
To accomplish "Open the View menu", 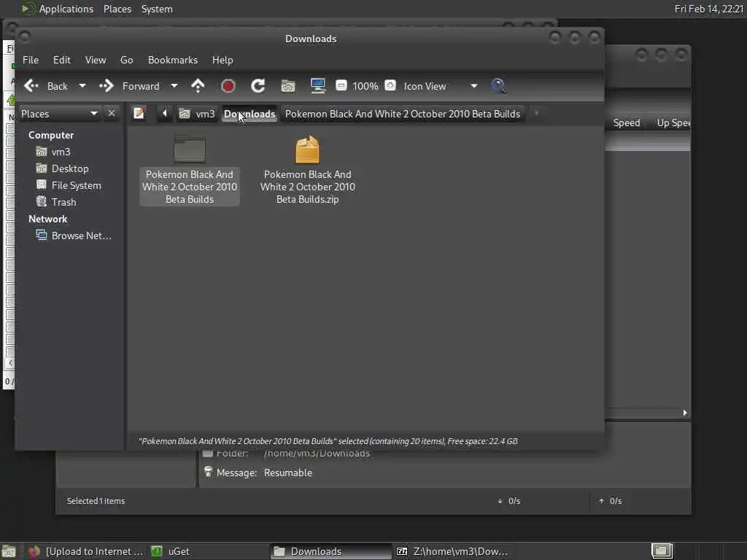I will [96, 60].
